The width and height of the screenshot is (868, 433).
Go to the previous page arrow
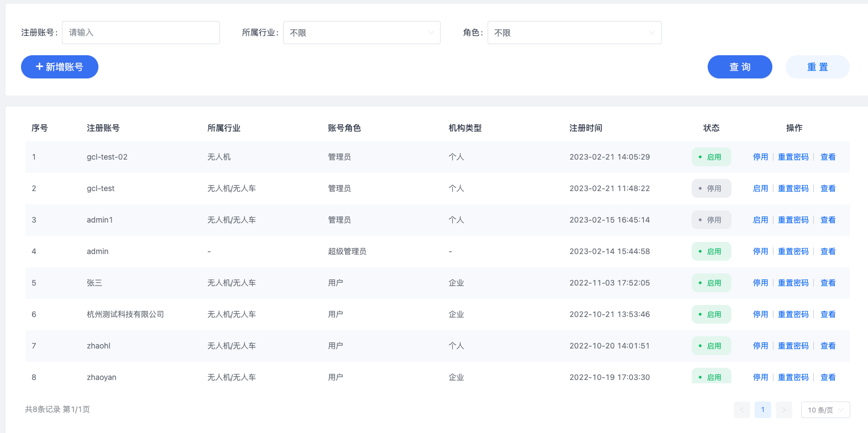click(x=742, y=410)
